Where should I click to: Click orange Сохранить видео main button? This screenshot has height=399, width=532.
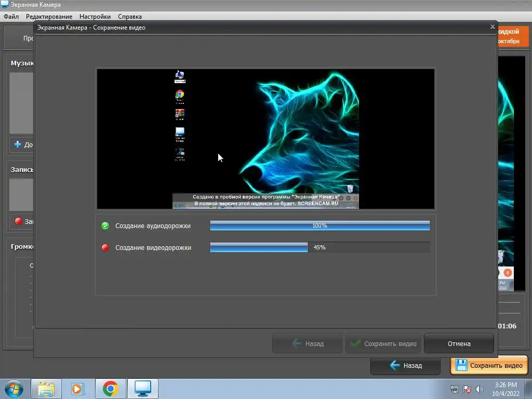pos(489,365)
